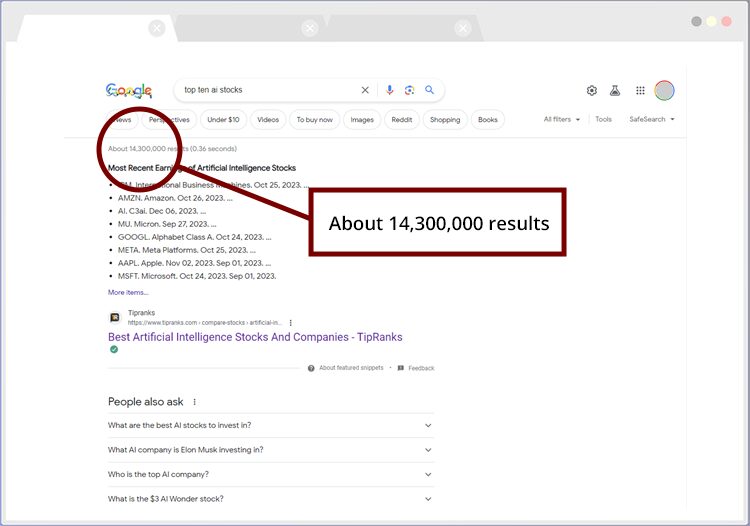Screen dimensions: 750x526
Task: Expand "Who is the top AI company?"
Action: (428, 474)
